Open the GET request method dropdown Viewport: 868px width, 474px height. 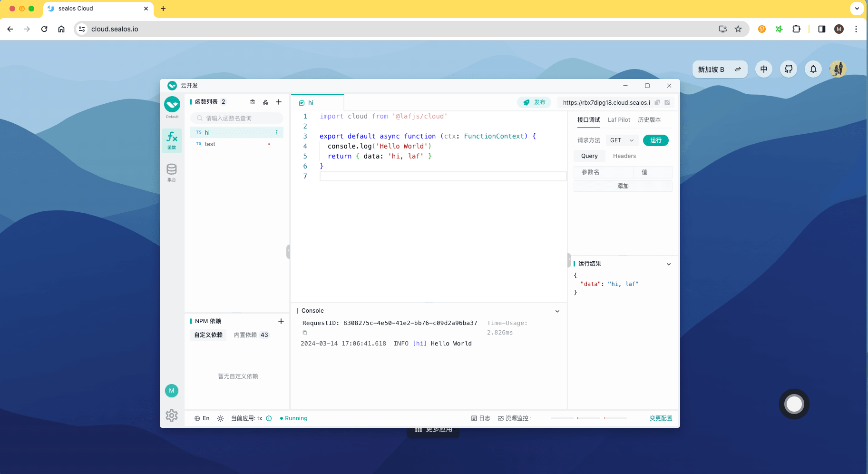click(x=622, y=140)
